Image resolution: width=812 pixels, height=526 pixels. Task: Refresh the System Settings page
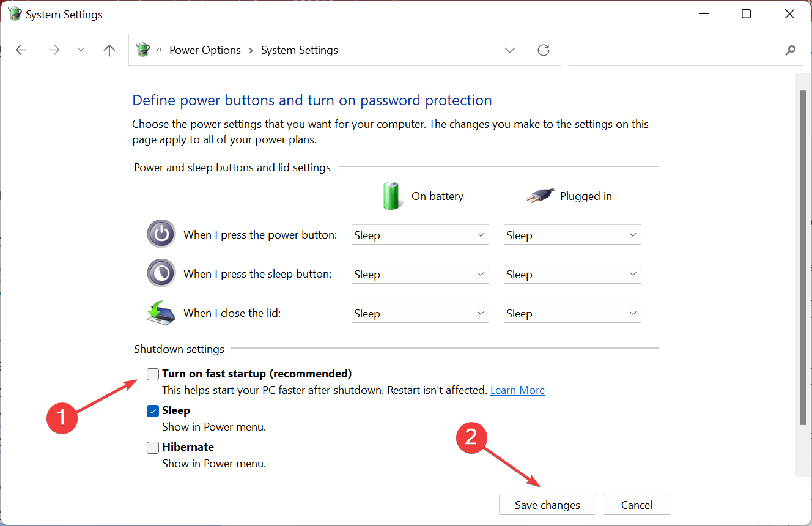[x=544, y=50]
